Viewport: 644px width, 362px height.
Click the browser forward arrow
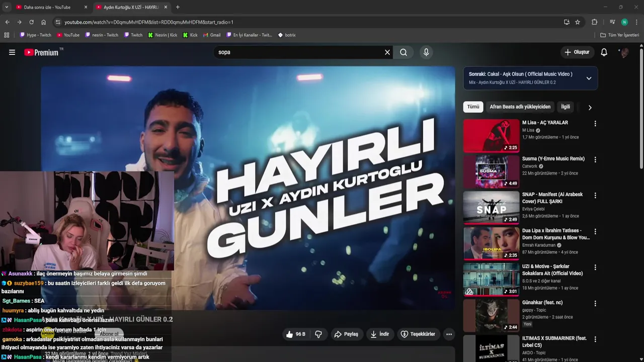[19, 22]
